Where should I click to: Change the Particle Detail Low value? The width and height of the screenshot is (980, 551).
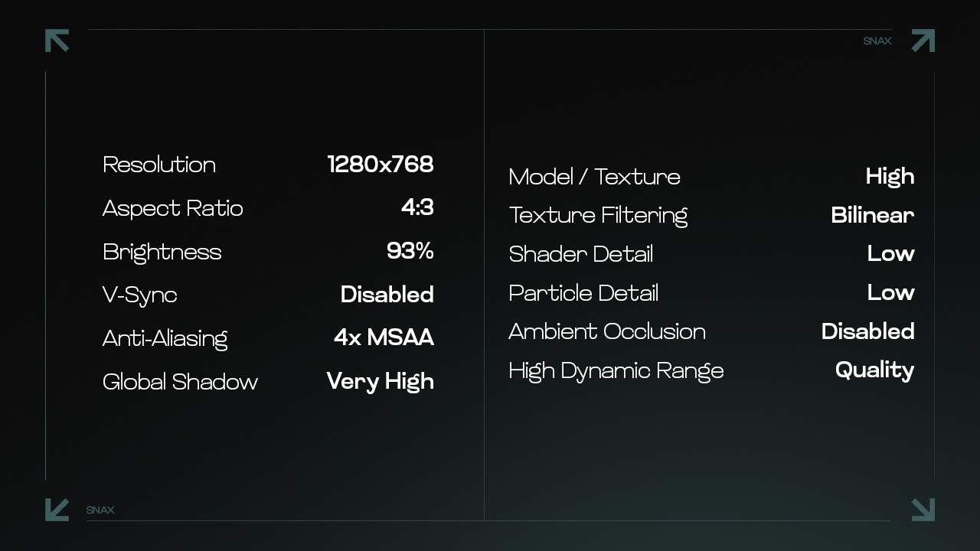(890, 293)
